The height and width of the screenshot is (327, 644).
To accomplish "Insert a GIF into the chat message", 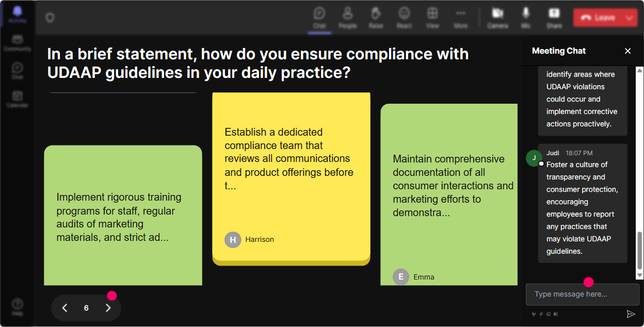I will (556, 314).
